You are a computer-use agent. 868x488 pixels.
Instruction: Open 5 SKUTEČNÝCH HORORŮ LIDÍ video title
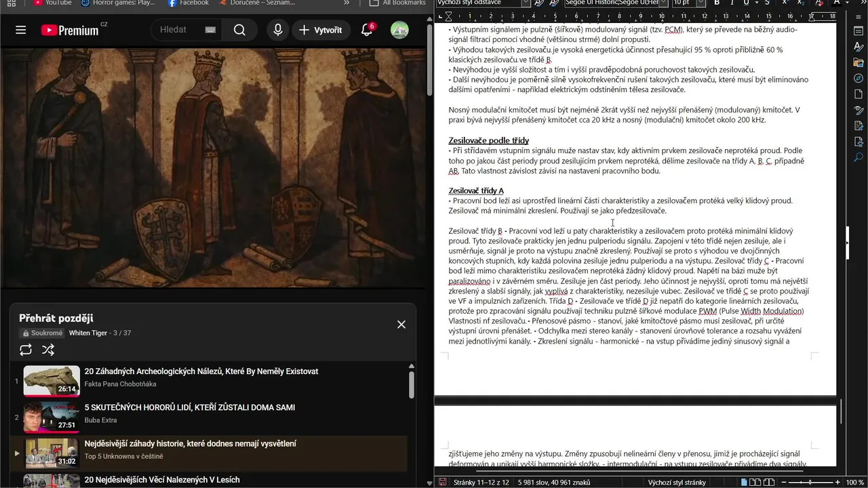(190, 407)
